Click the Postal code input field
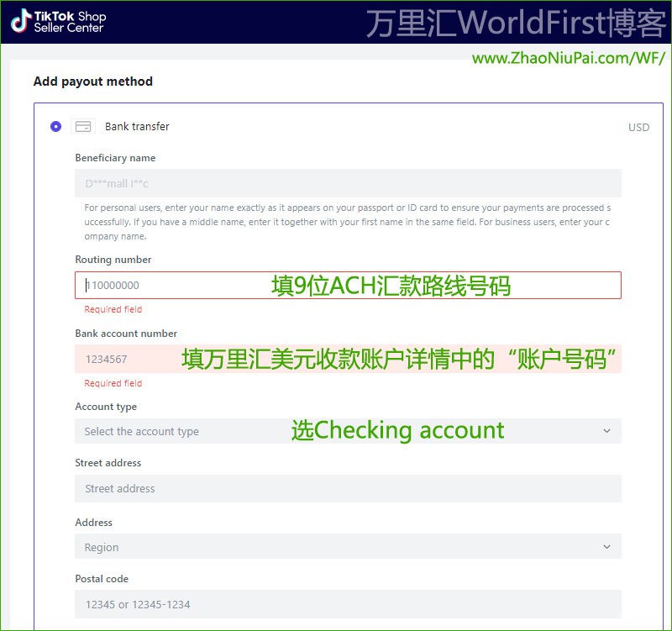 348,604
